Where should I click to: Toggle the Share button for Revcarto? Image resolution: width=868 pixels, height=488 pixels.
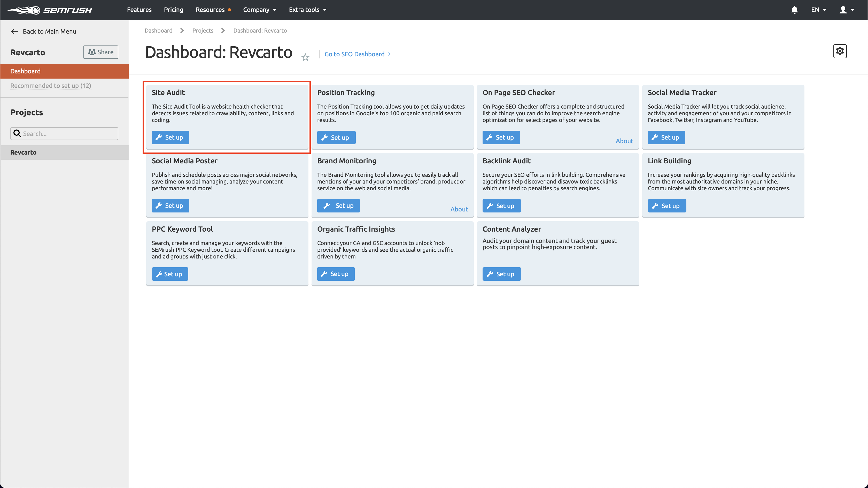100,52
